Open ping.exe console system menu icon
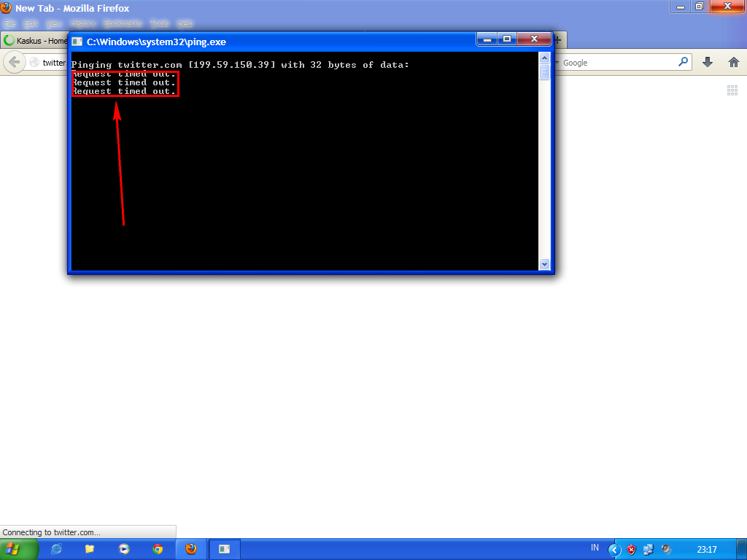Viewport: 747px width, 560px height. pos(77,42)
